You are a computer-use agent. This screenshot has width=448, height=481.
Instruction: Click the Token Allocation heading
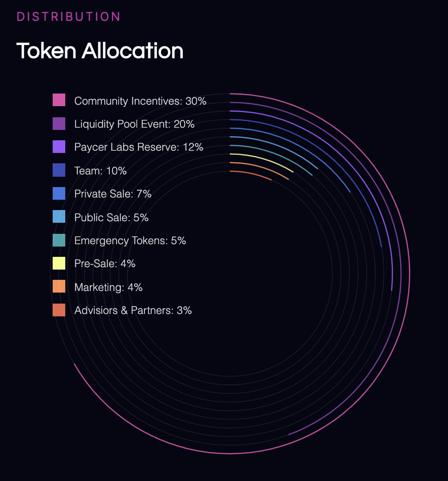pyautogui.click(x=100, y=50)
